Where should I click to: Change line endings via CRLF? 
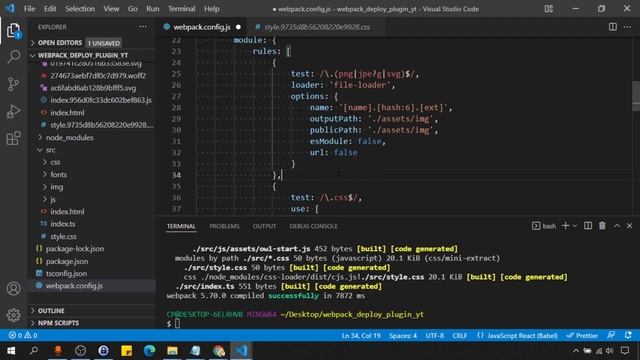pos(460,336)
